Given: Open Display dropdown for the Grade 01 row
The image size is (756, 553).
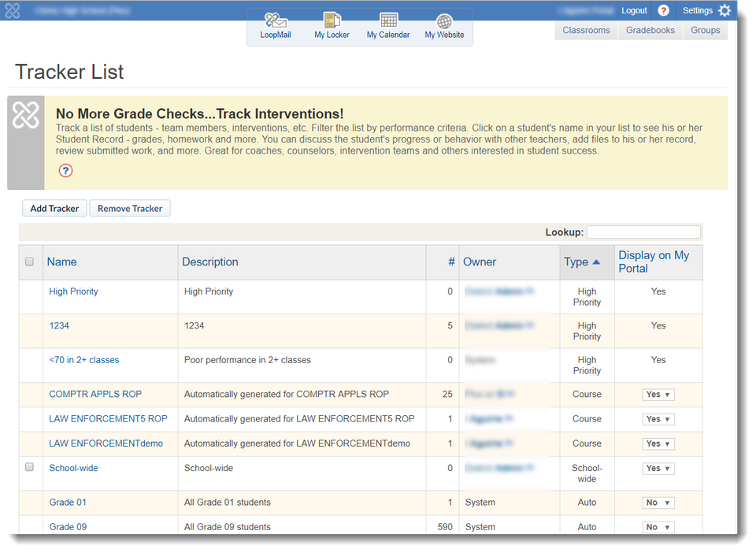Looking at the screenshot, I should (658, 503).
